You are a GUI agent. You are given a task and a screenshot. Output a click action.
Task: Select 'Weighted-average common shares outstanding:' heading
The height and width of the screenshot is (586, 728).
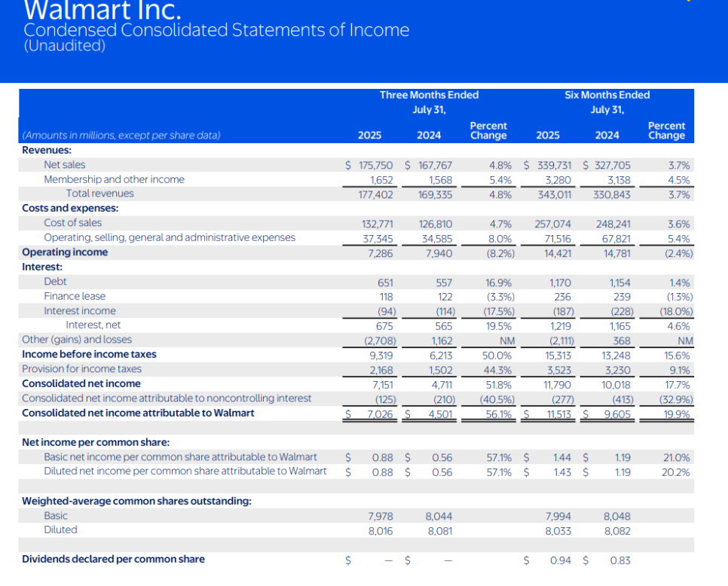click(137, 501)
